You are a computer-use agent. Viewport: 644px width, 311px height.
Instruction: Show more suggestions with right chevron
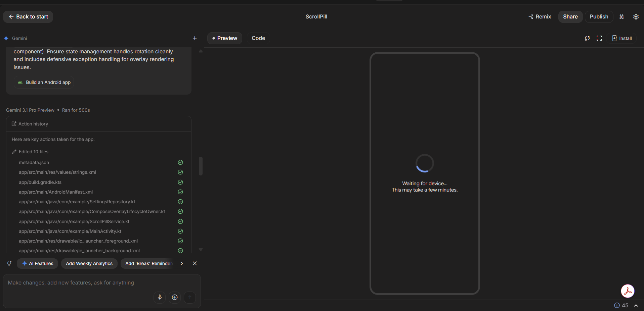182,263
